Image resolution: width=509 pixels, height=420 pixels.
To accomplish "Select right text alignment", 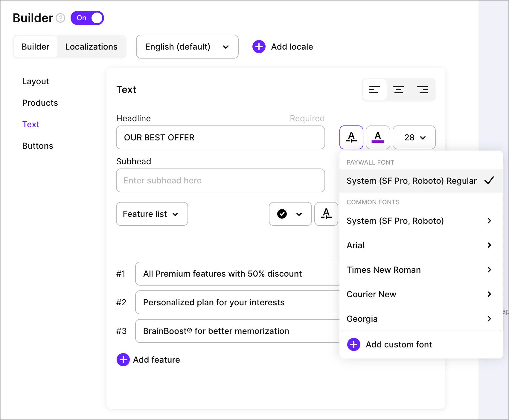I will click(423, 90).
